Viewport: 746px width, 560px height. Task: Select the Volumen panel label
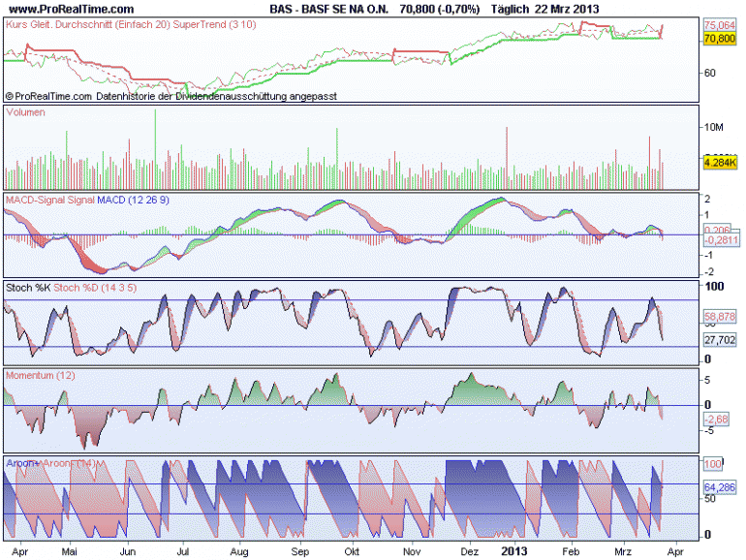26,112
